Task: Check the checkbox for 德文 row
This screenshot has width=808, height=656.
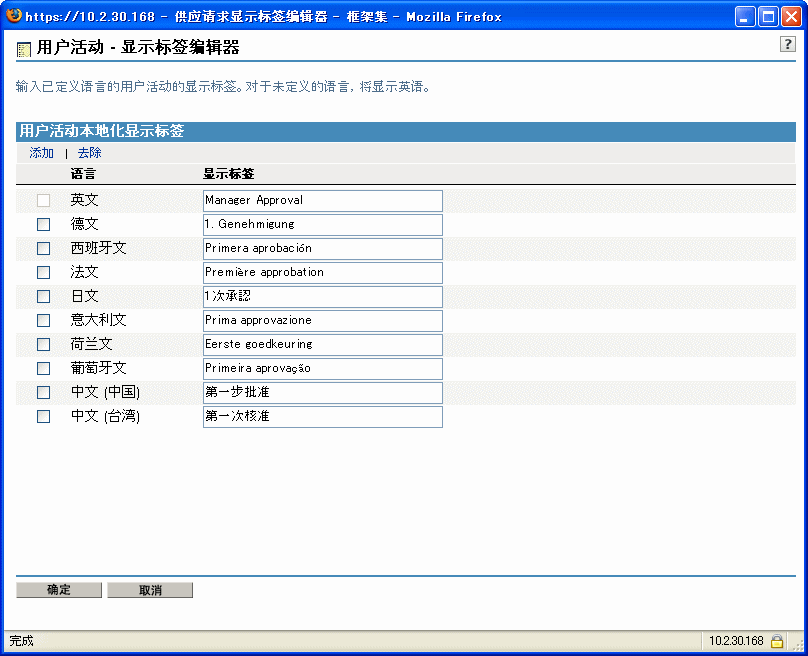Action: [x=42, y=224]
